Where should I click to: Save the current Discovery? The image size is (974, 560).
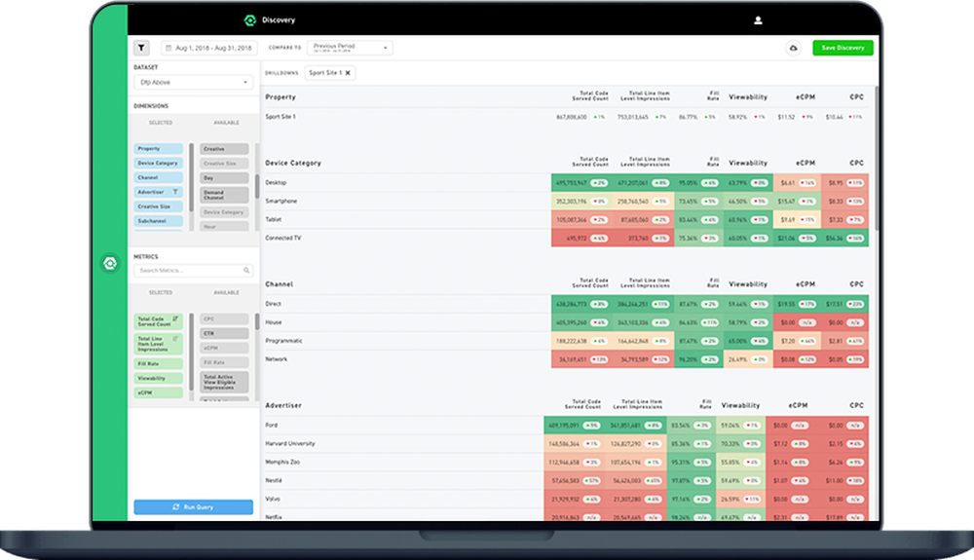coord(843,48)
